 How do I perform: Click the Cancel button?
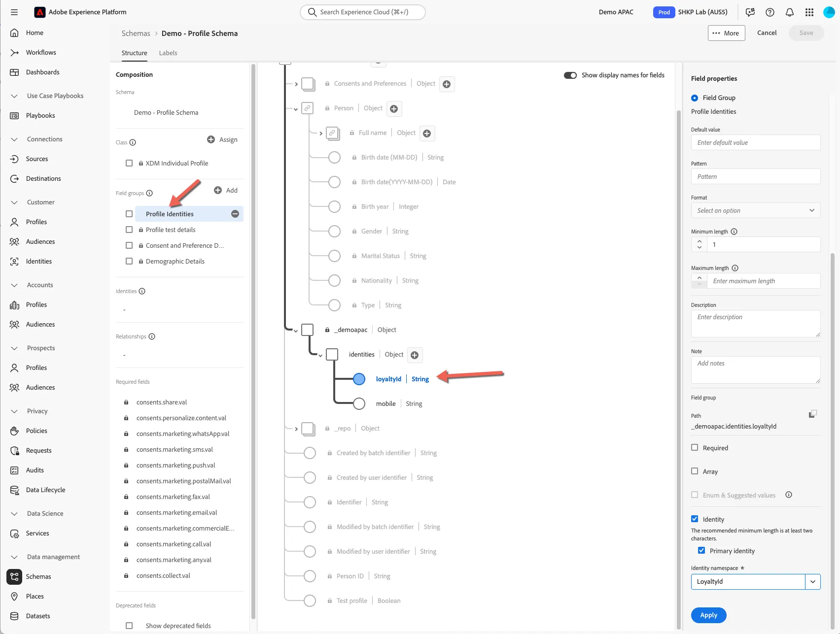pos(767,33)
